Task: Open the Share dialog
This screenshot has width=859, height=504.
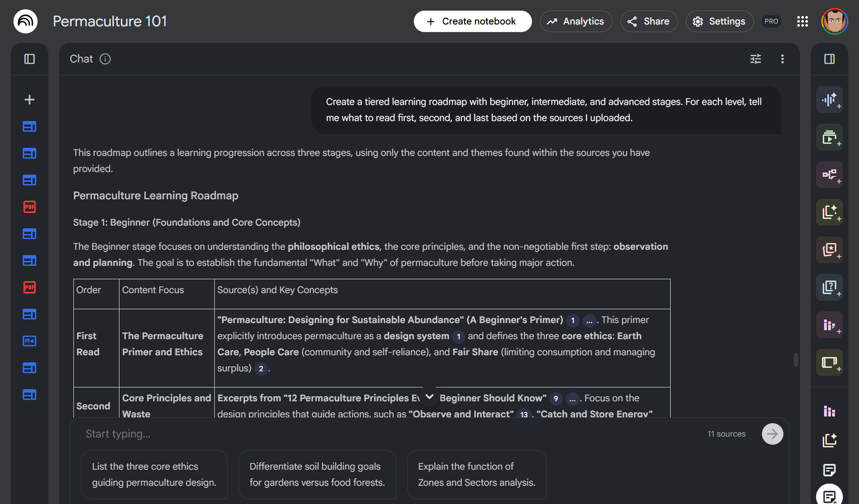Action: point(649,21)
